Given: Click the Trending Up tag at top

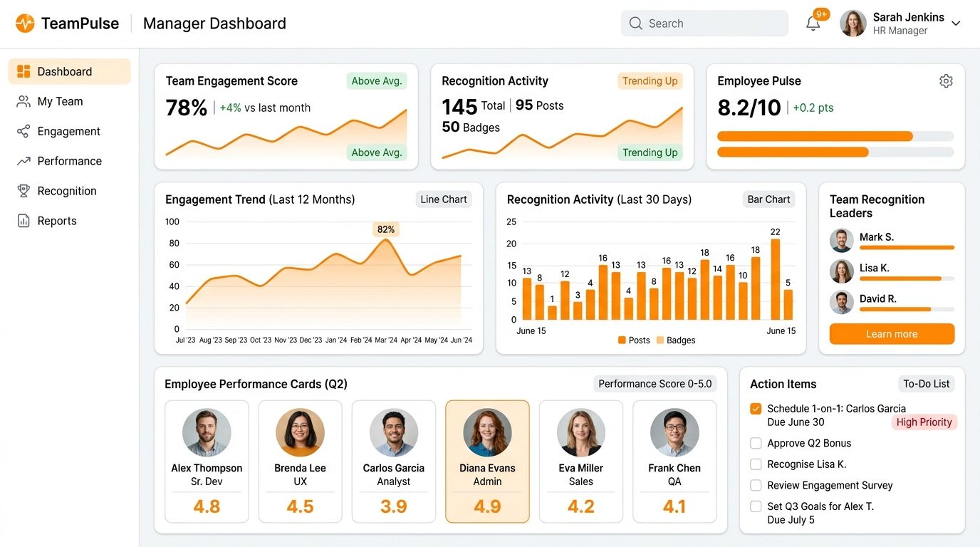Looking at the screenshot, I should pyautogui.click(x=650, y=81).
